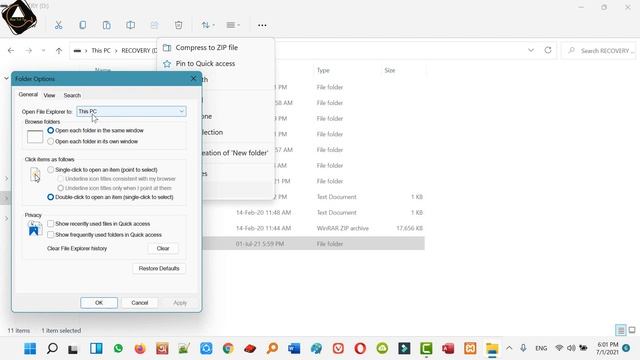Show hidden tray icons chevron
Viewport: 640px width, 360px height.
click(x=509, y=348)
